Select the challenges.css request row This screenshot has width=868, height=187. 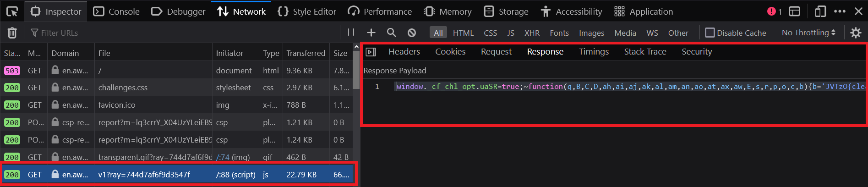177,88
